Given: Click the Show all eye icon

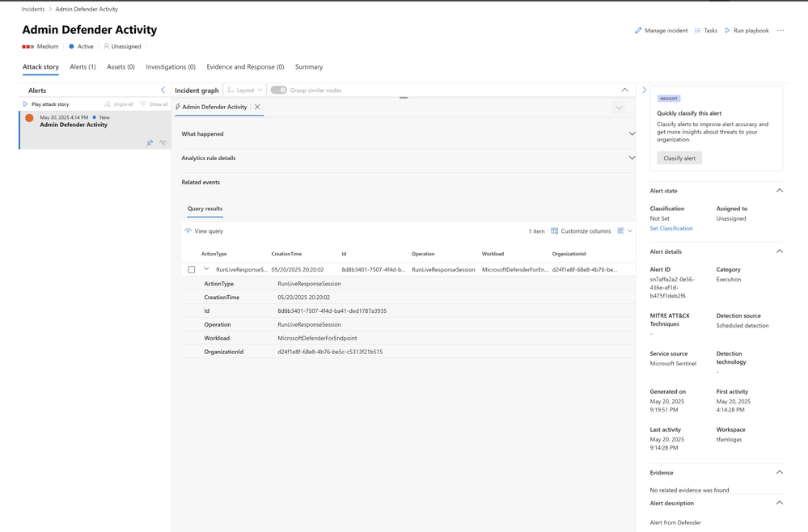Looking at the screenshot, I should pyautogui.click(x=143, y=104).
